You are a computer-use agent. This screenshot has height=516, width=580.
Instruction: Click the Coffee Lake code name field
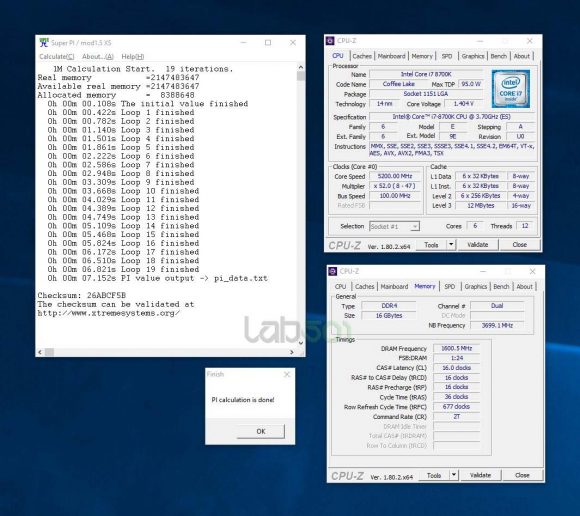398,84
